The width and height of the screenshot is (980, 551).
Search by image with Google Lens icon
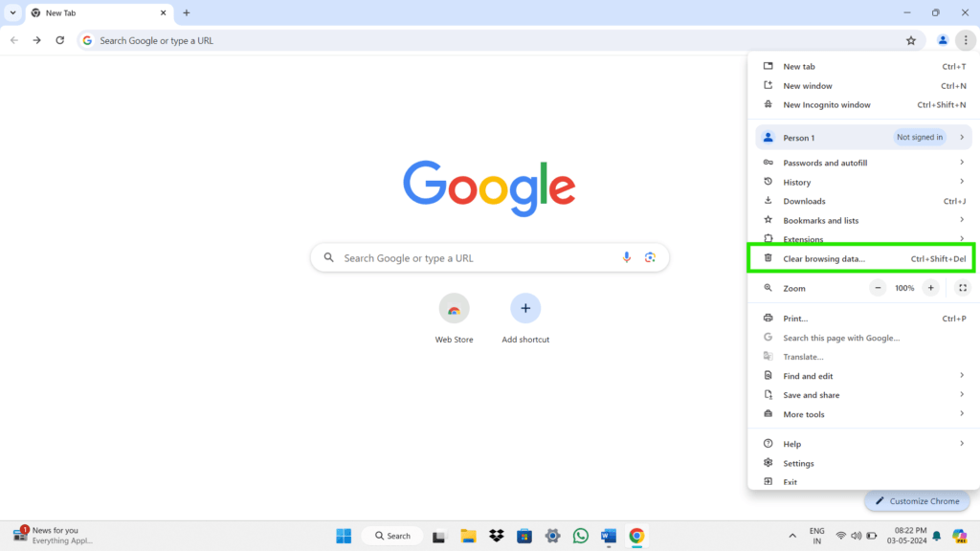point(650,257)
